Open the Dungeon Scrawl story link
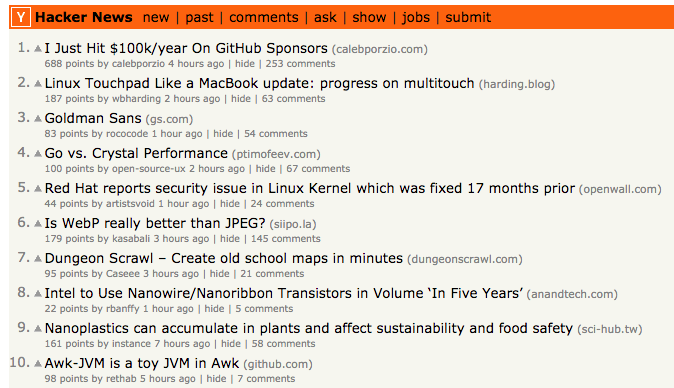This screenshot has width=674, height=388. [224, 258]
